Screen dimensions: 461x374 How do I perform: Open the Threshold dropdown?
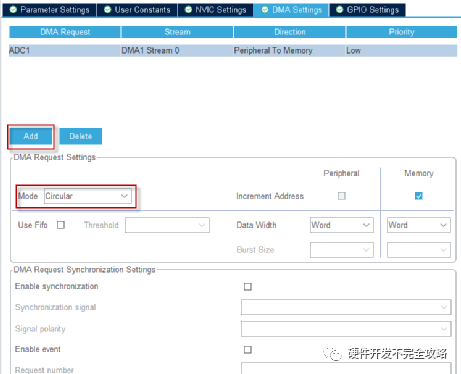click(x=167, y=225)
